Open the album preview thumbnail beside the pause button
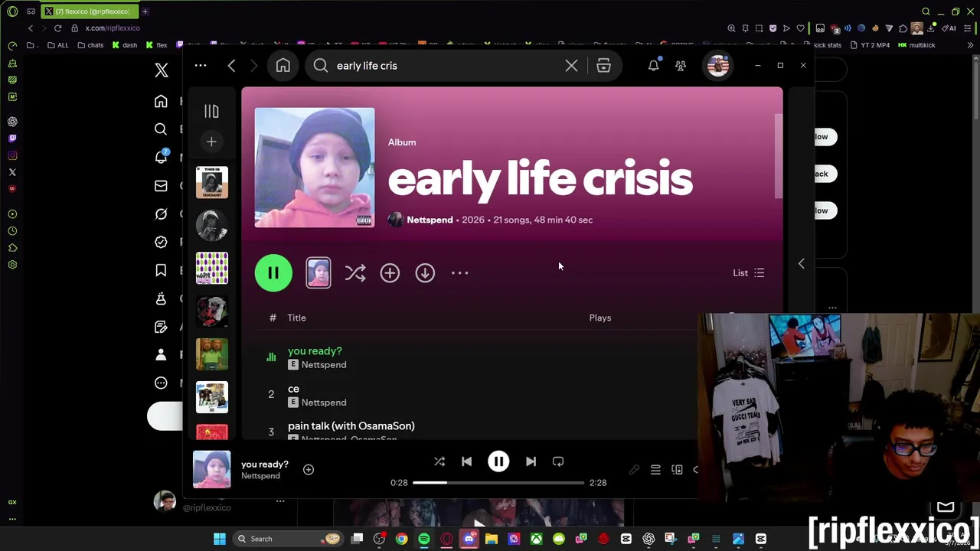 tap(318, 273)
